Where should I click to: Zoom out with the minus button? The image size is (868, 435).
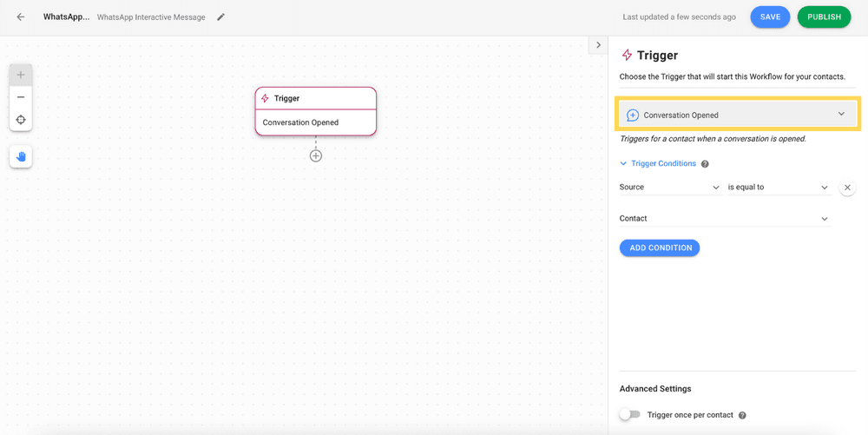(21, 97)
